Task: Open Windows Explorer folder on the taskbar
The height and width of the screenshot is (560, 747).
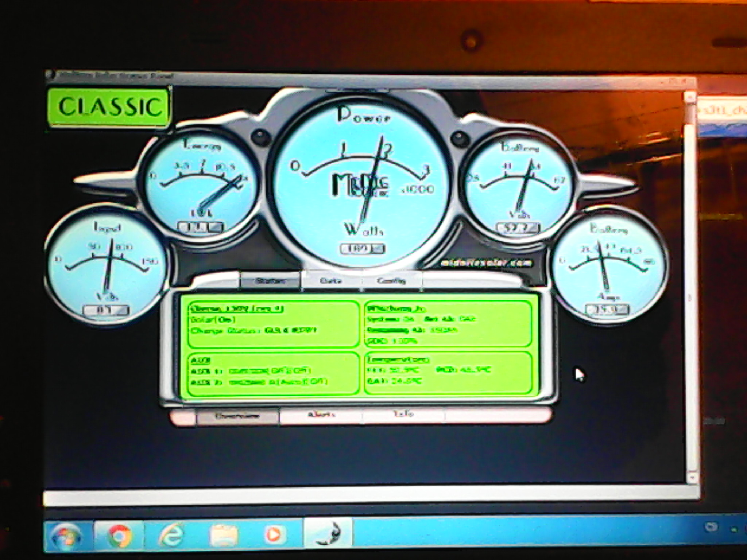Action: 224,535
